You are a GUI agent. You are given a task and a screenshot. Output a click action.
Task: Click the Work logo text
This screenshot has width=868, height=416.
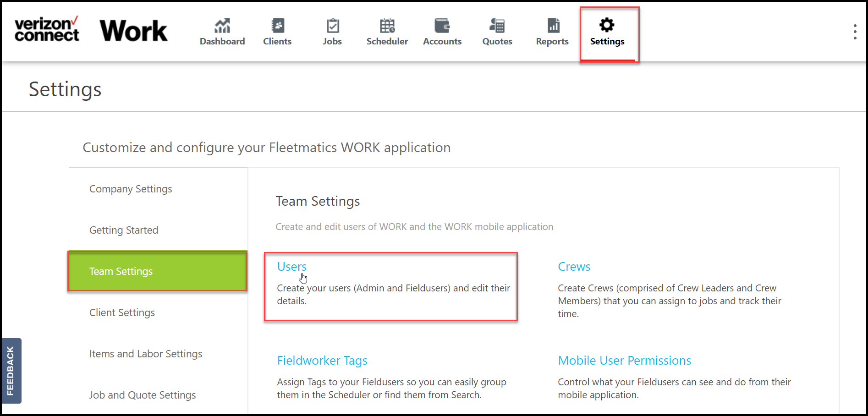(133, 31)
